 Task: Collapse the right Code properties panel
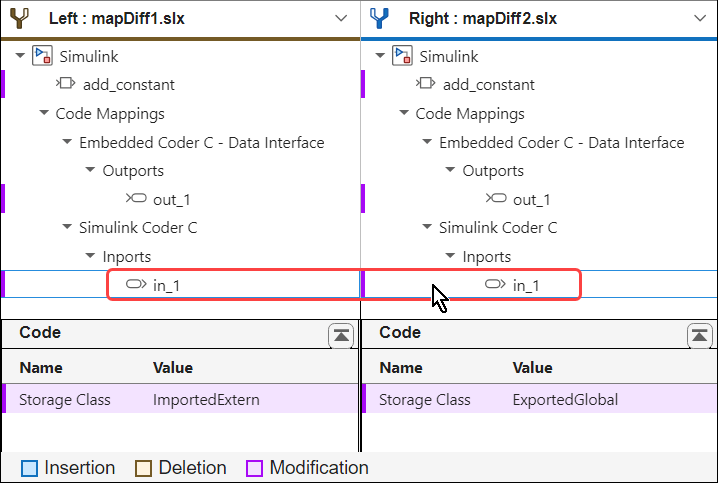click(x=700, y=336)
